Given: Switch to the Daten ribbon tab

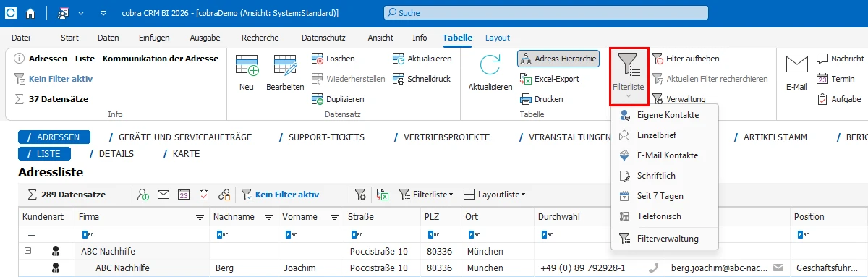Looking at the screenshot, I should tap(109, 38).
